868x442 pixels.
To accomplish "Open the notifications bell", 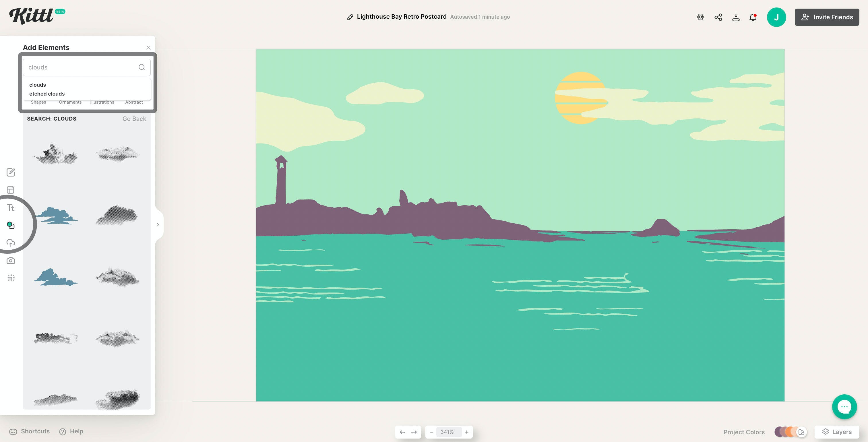I will (753, 17).
